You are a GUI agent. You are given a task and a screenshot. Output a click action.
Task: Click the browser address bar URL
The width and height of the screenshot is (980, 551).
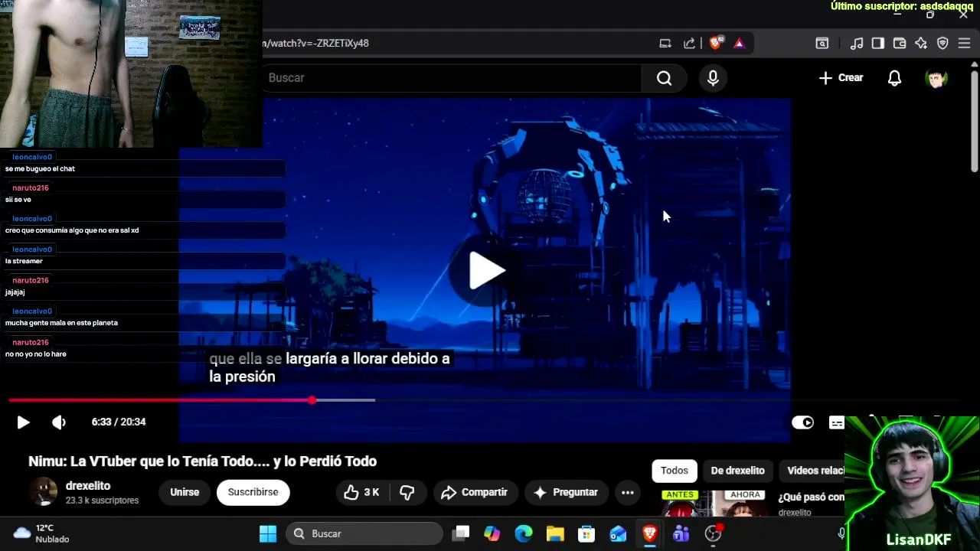(315, 44)
